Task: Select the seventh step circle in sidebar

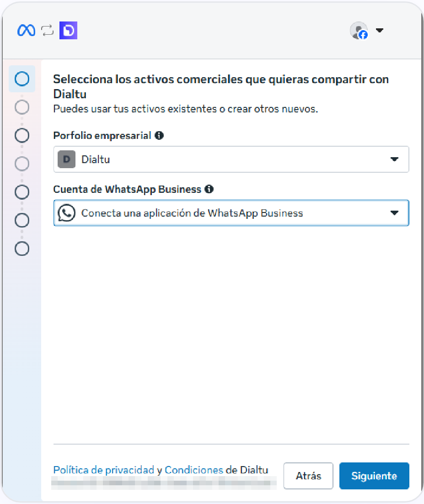Action: pos(22,249)
